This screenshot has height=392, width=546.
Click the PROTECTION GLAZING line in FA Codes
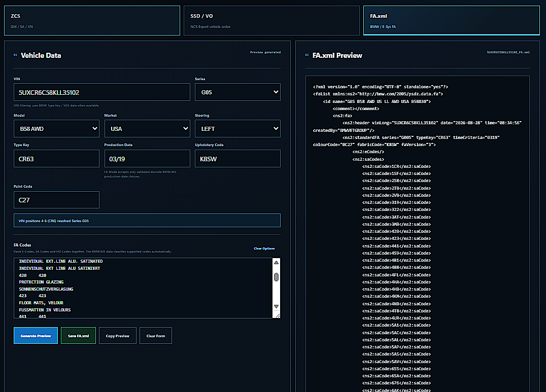click(41, 282)
